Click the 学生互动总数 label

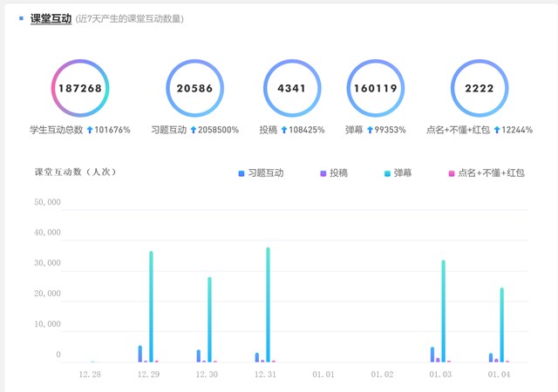(x=56, y=130)
